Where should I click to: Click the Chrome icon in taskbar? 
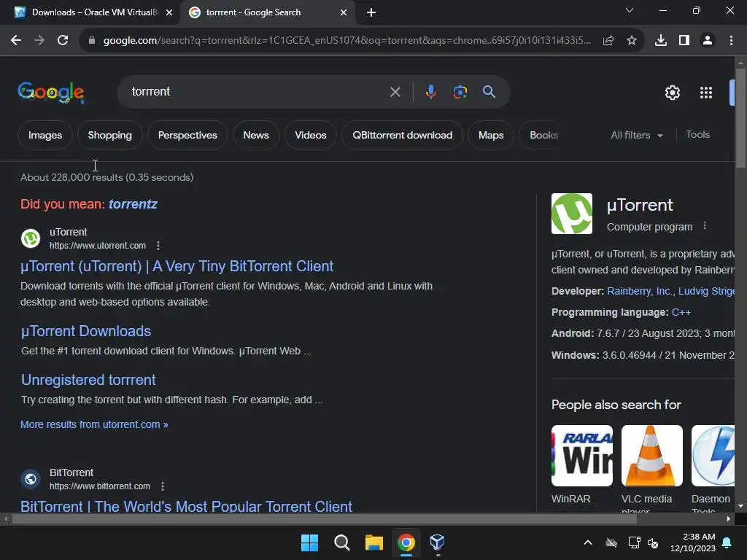click(x=406, y=542)
